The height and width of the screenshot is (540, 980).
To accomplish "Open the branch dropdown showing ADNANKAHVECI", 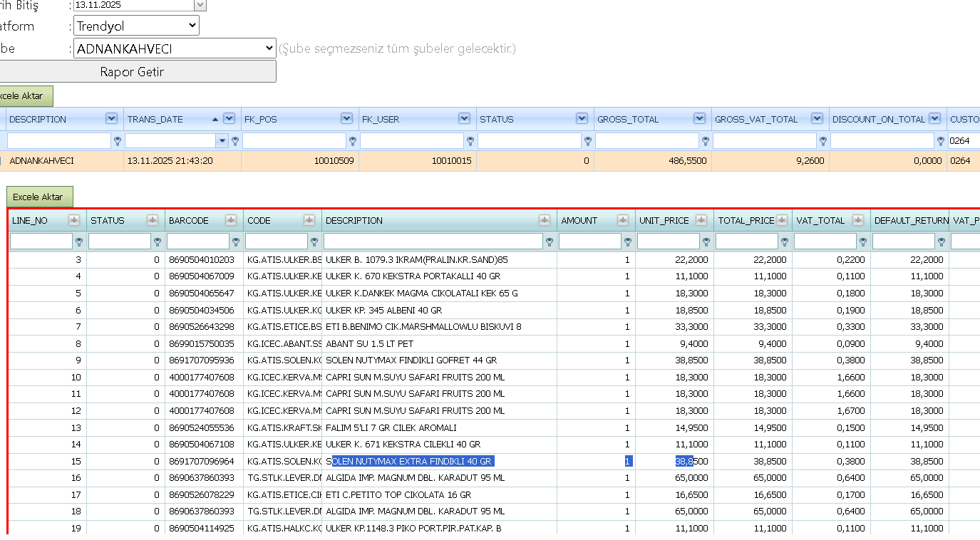I will (x=175, y=48).
